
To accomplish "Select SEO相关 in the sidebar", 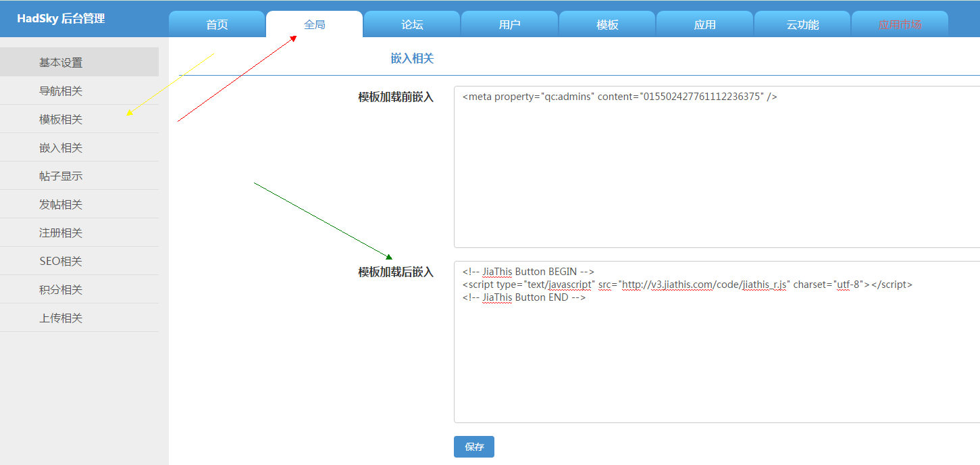I will 79,261.
